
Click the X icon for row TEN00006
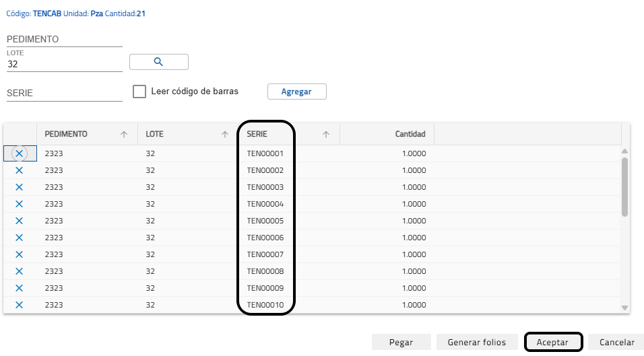pos(19,238)
